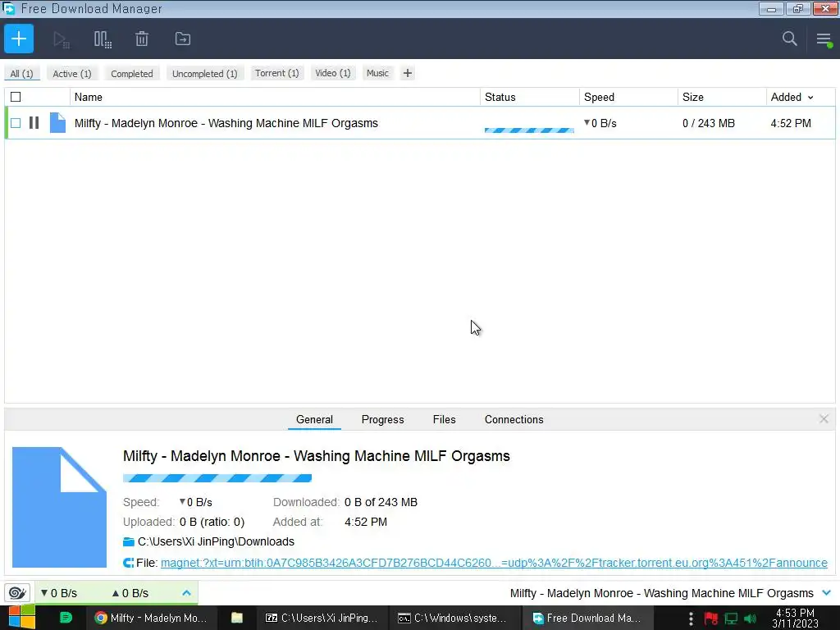The width and height of the screenshot is (840, 630).
Task: Show hidden tray icons via three dots
Action: 691,619
